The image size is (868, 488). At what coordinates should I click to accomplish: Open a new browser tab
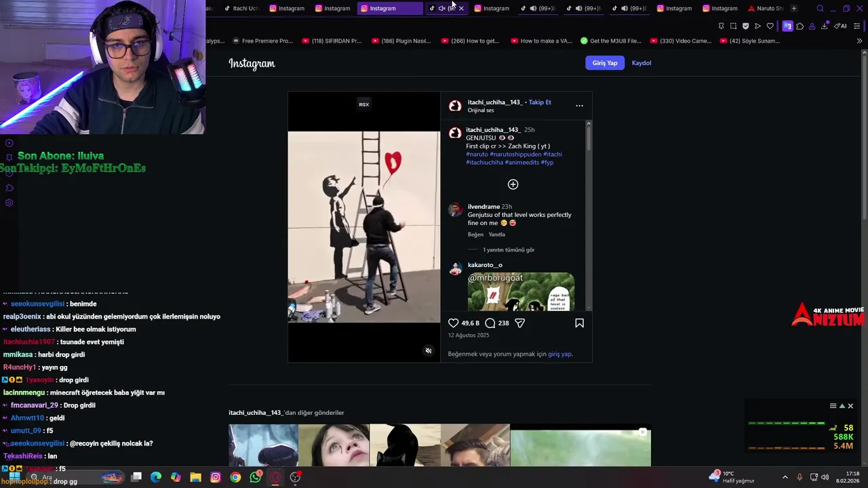click(794, 8)
